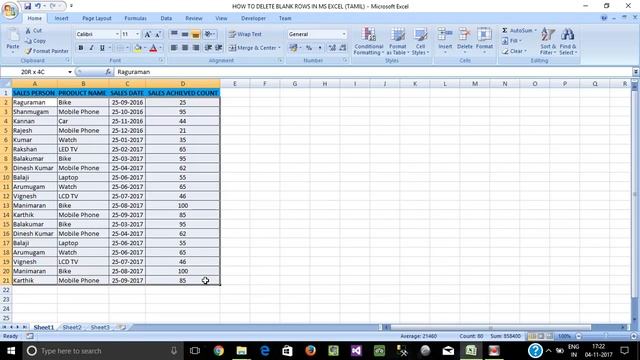The image size is (640, 360).
Task: Toggle Top Align
Action: coord(174,34)
